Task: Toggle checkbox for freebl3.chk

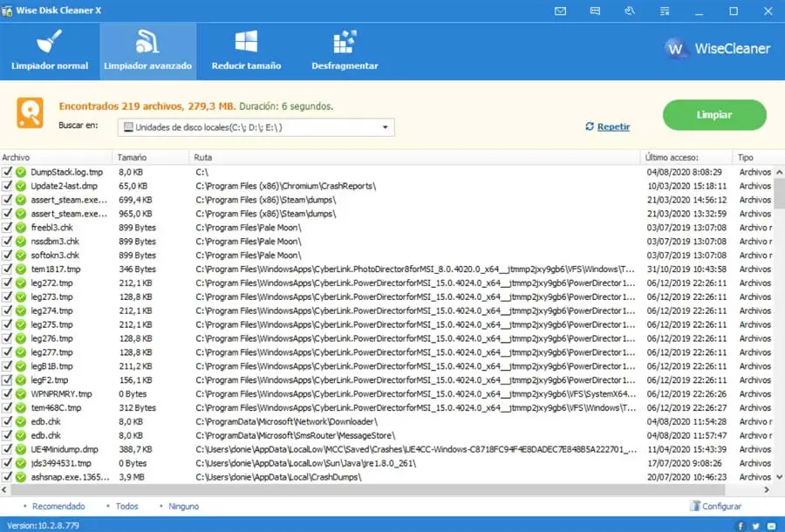Action: (x=8, y=228)
